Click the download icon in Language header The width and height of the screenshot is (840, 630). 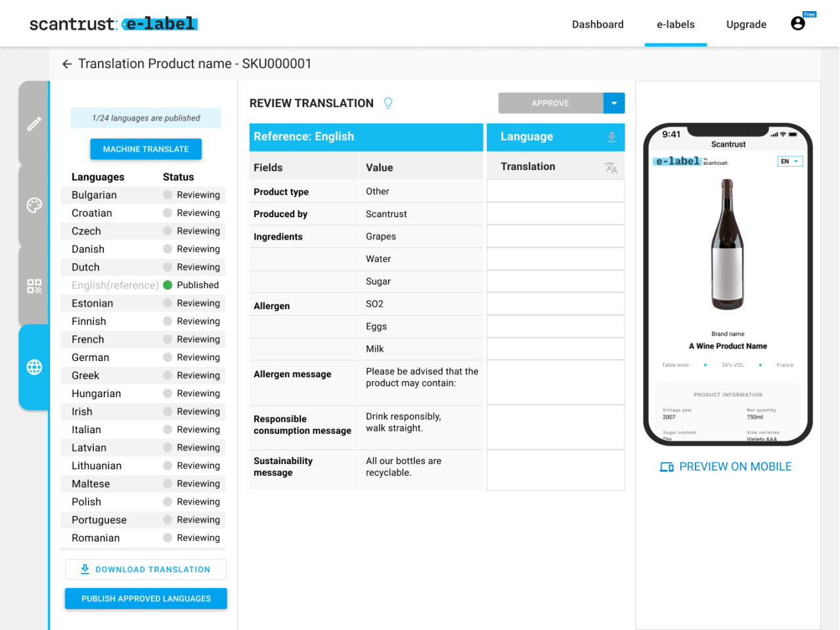[611, 136]
